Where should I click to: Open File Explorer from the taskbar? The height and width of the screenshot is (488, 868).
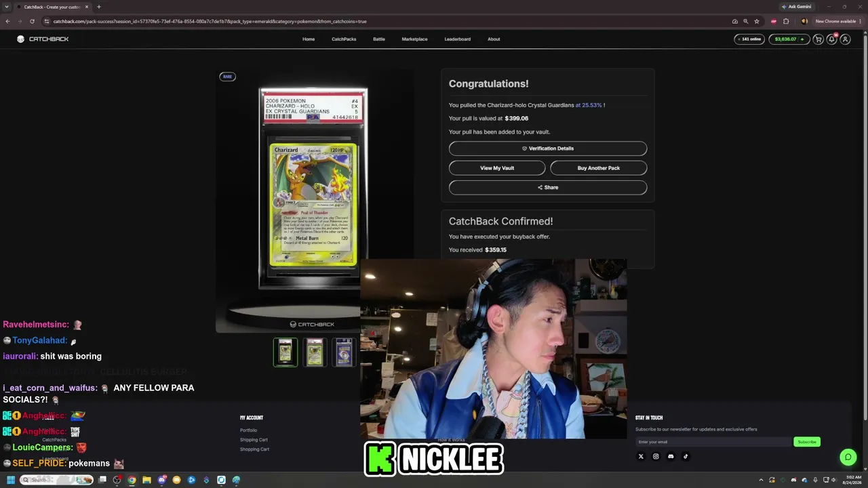click(x=146, y=480)
